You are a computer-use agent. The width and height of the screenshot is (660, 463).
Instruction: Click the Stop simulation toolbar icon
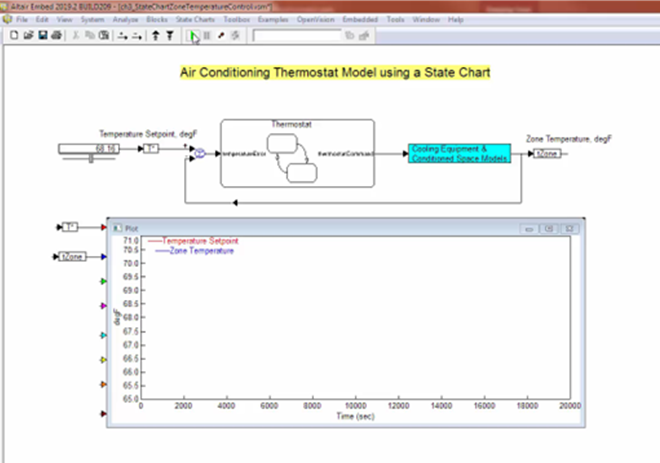(x=221, y=36)
